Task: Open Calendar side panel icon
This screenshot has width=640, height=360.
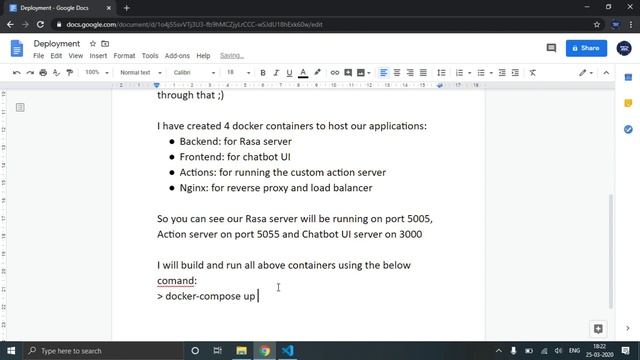Action: coord(628,77)
